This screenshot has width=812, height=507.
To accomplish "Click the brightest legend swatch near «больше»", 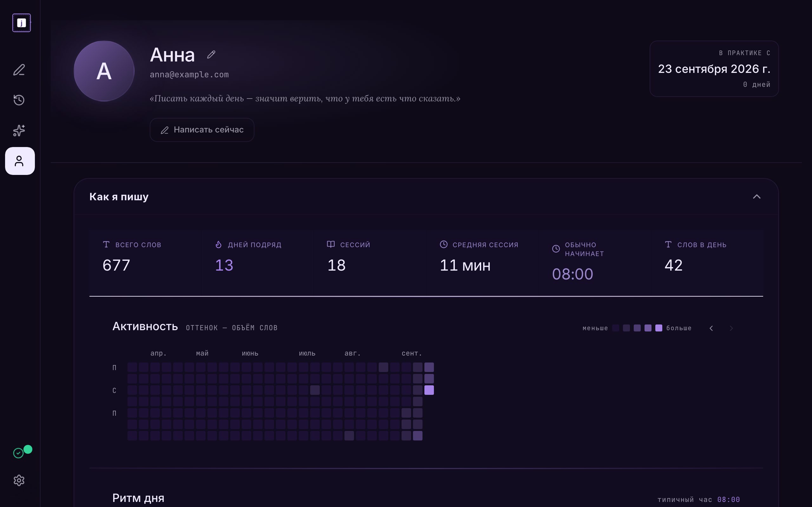I will pyautogui.click(x=659, y=328).
